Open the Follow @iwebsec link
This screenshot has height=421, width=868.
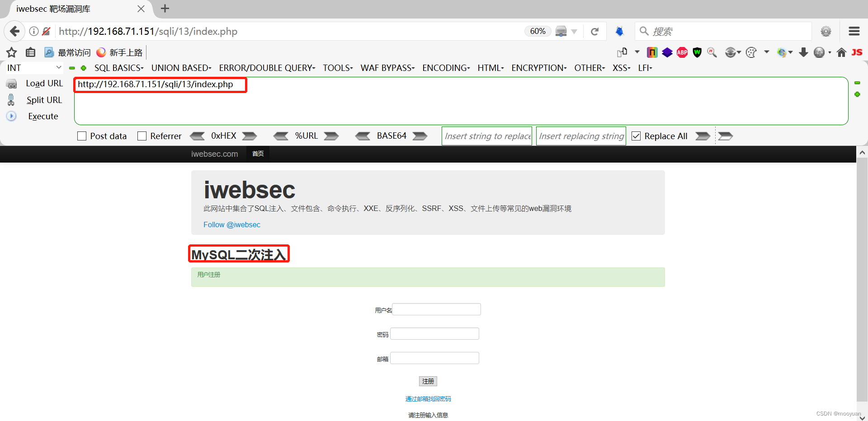(232, 225)
